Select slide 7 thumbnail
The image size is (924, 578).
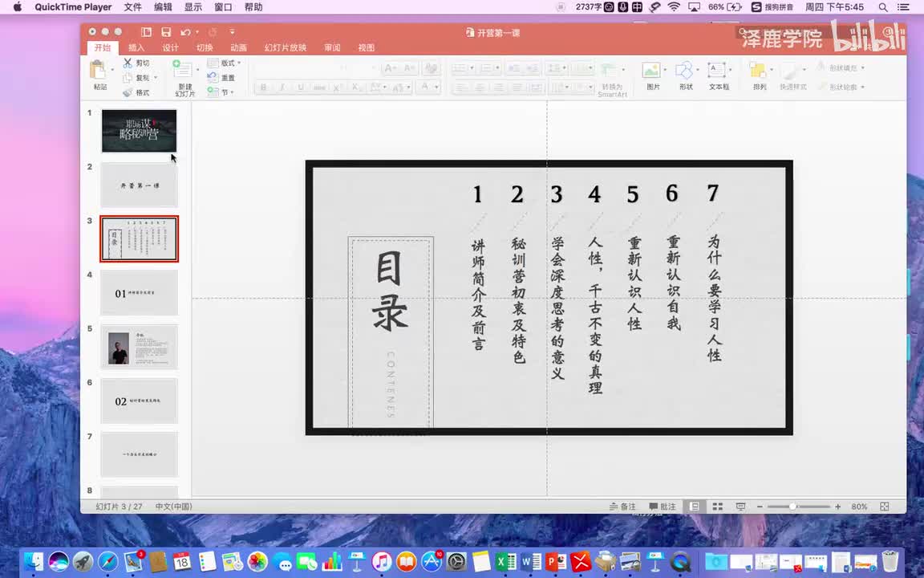139,454
